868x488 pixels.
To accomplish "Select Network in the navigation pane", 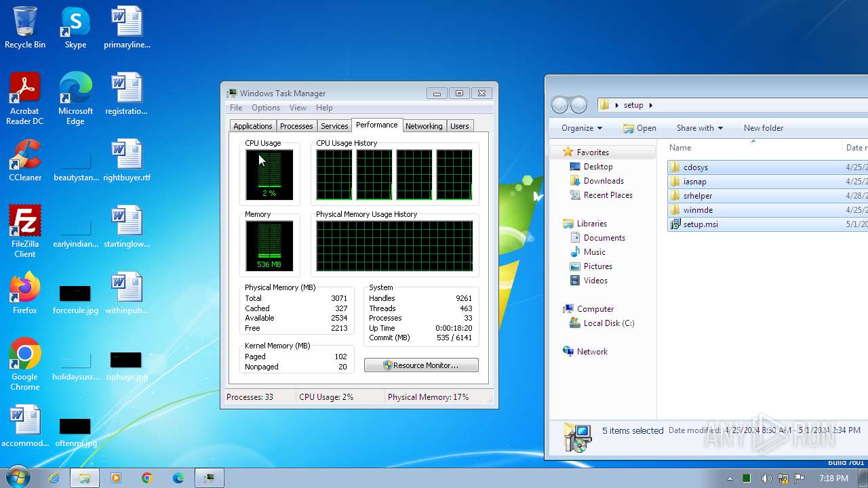I will [x=592, y=352].
